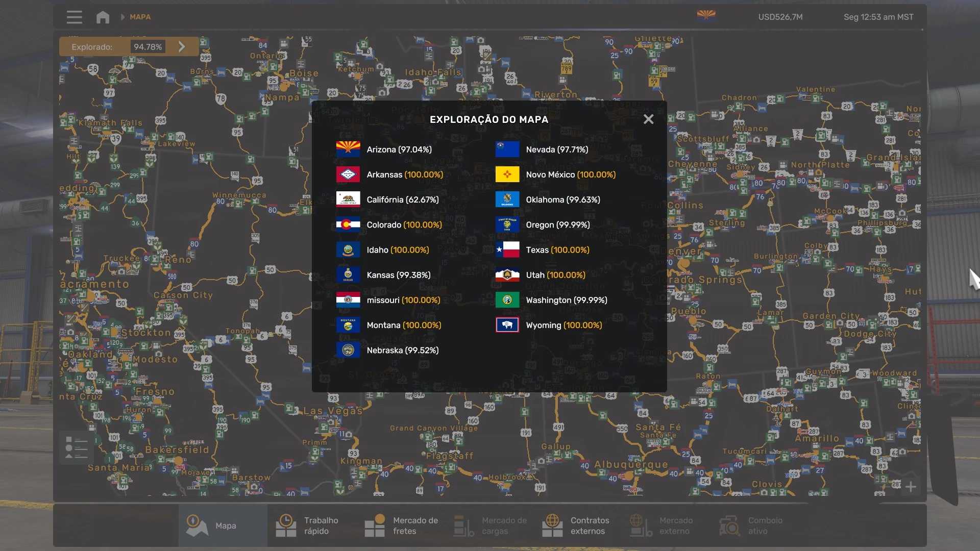980x551 pixels.
Task: Click the Colorado (100.00%) entry
Action: coord(404,225)
